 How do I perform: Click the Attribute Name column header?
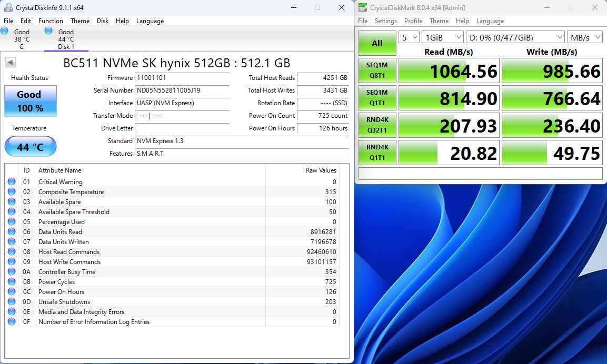150,170
